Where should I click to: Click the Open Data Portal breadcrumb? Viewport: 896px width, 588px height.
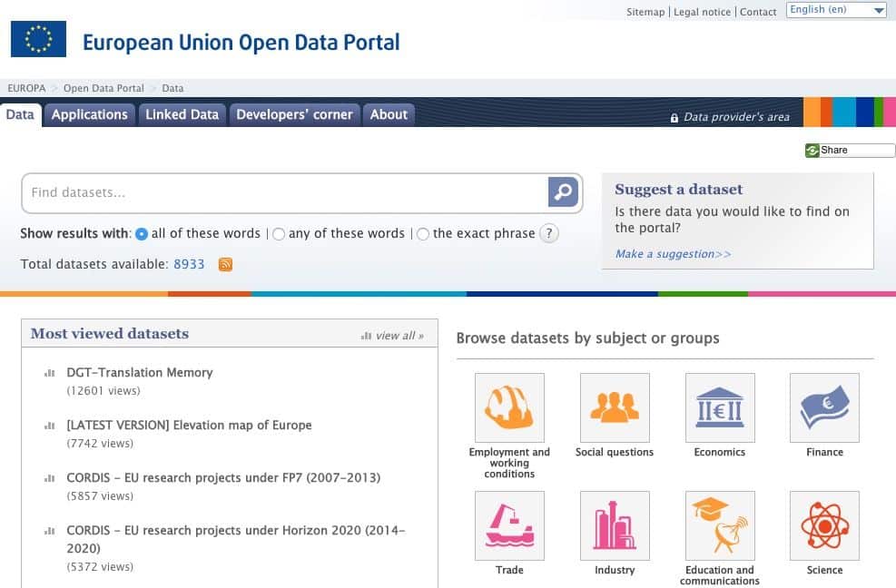pyautogui.click(x=104, y=88)
